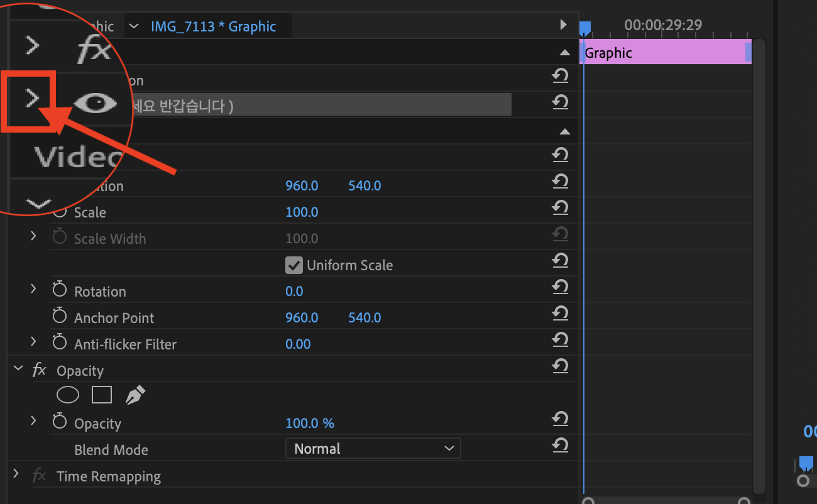Image resolution: width=817 pixels, height=504 pixels.
Task: Open the source clip dropdown chevron
Action: click(133, 26)
